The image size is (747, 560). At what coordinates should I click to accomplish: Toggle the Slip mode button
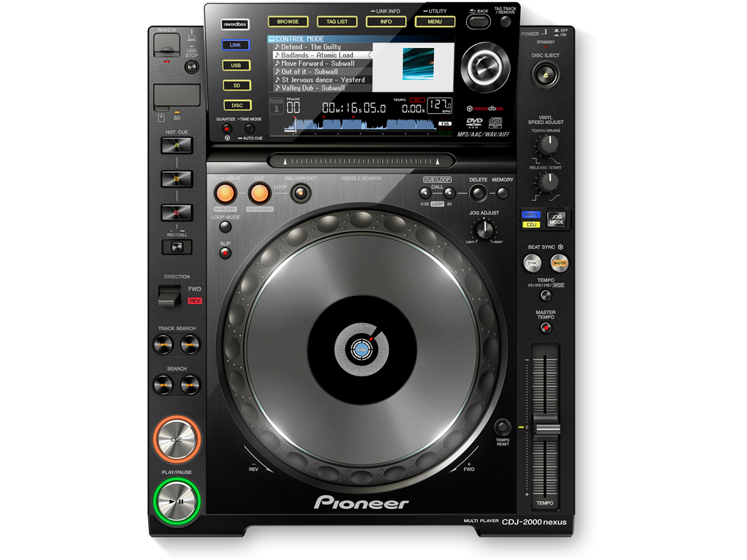pyautogui.click(x=225, y=253)
